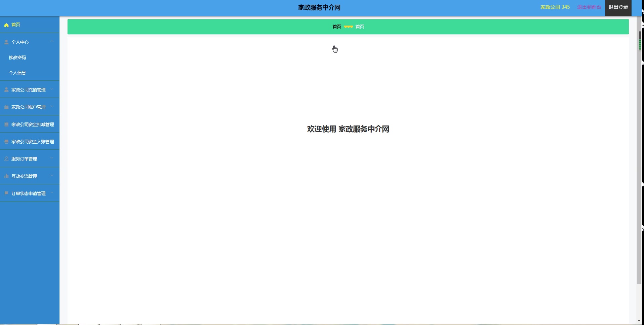Click the second 首页 breadcrumb after the hearts

pyautogui.click(x=360, y=27)
